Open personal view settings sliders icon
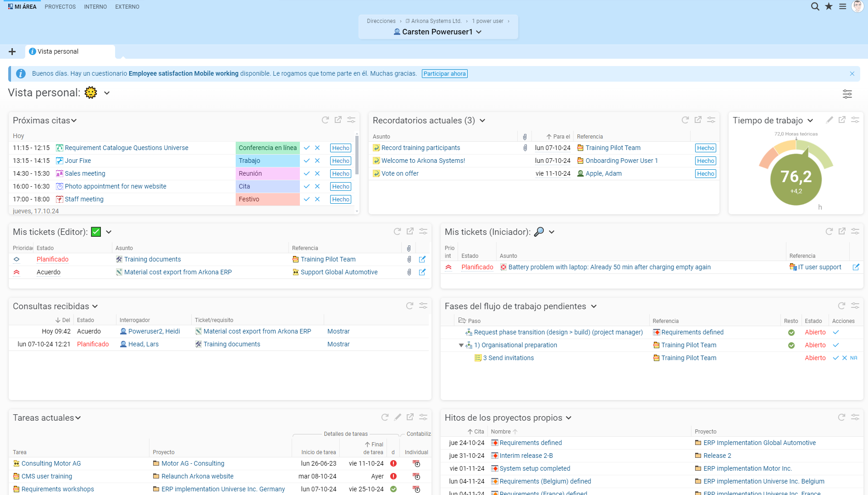 click(x=847, y=94)
